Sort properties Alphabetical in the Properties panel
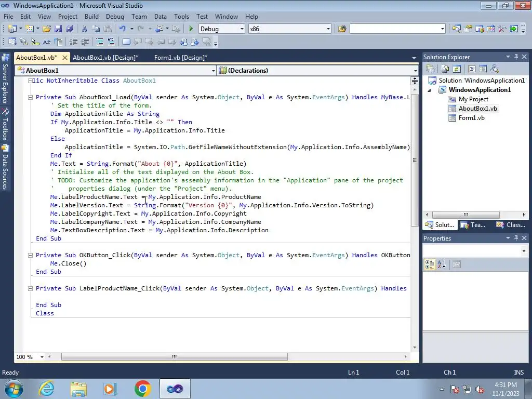532x399 pixels. coord(441,264)
